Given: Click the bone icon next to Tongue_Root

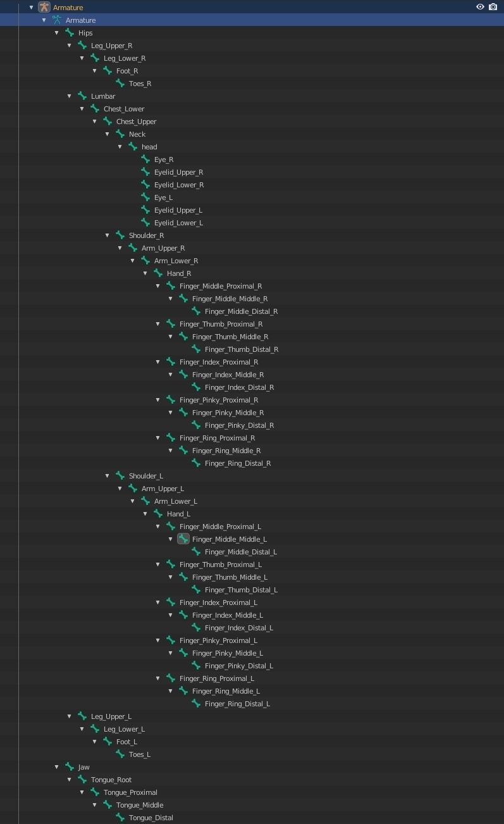Looking at the screenshot, I should click(82, 780).
